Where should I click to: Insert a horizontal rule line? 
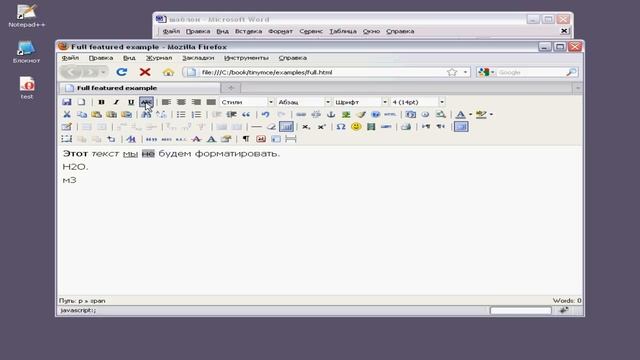(x=256, y=127)
